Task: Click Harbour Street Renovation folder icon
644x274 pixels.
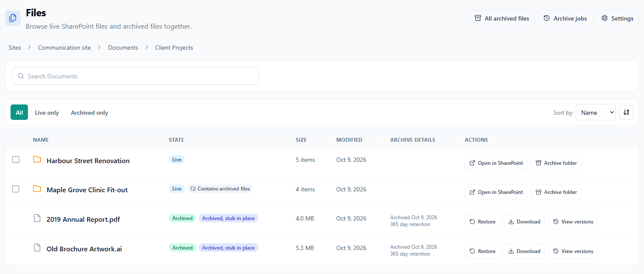Action: tap(37, 160)
